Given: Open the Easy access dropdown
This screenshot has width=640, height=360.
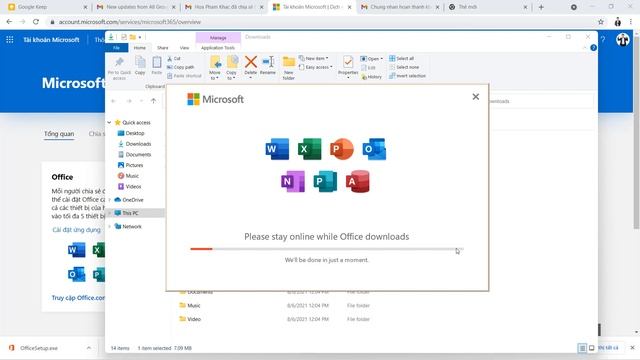Looking at the screenshot, I should click(x=316, y=67).
